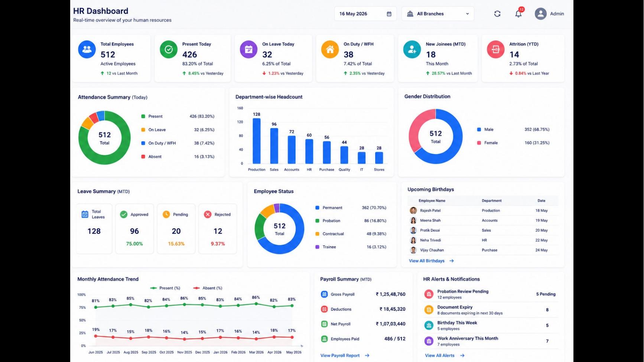Click the Net Payroll icon
This screenshot has height=362, width=644.
(x=324, y=324)
